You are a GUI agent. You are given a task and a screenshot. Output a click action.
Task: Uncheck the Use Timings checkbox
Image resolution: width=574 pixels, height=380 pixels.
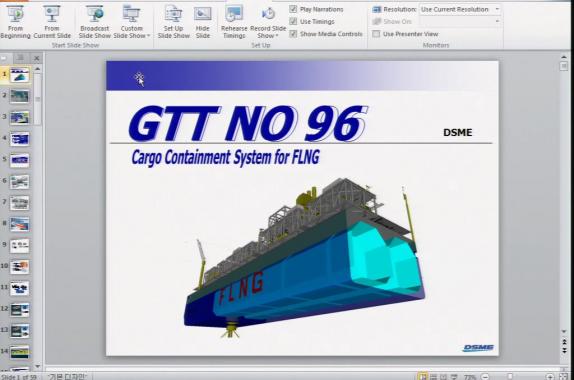(293, 22)
